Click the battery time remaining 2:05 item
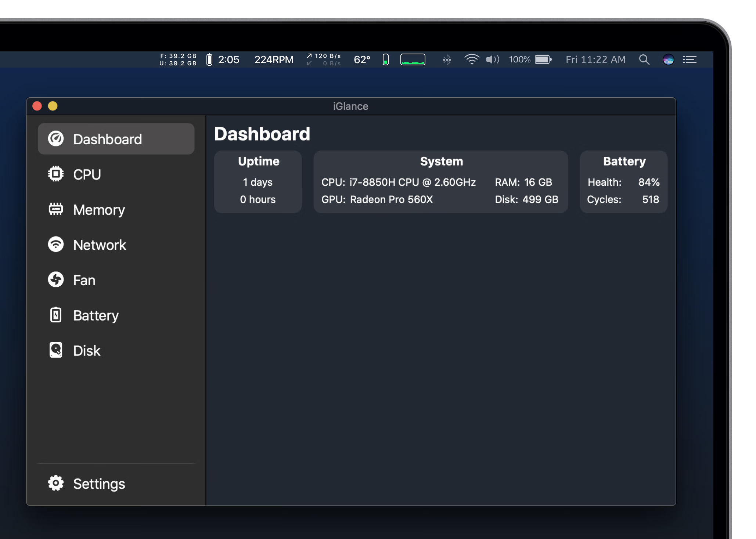 223,59
